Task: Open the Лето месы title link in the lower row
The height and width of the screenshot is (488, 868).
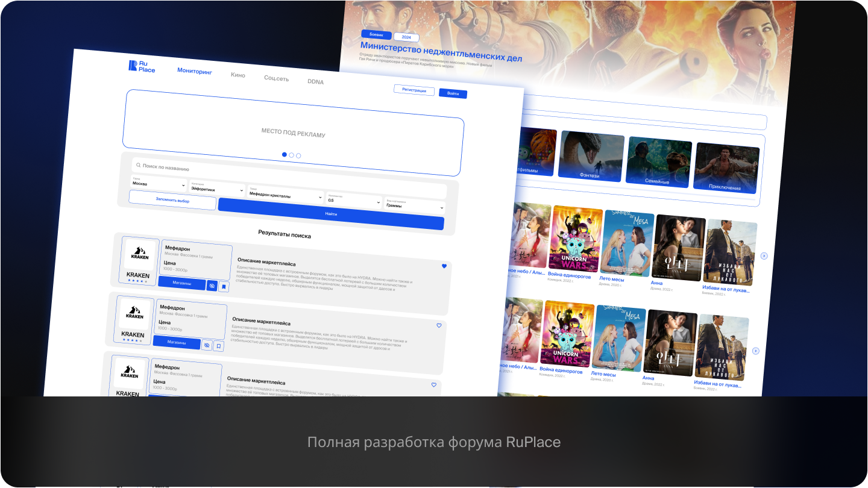Action: (603, 374)
